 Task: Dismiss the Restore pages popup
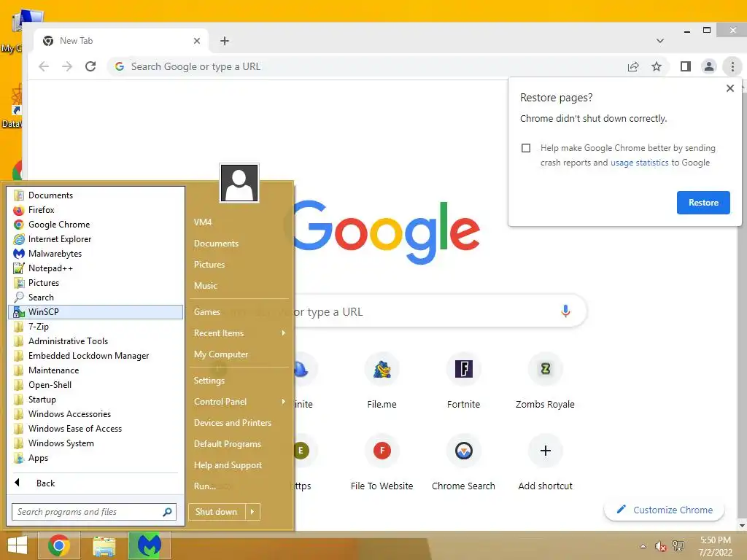pyautogui.click(x=729, y=88)
